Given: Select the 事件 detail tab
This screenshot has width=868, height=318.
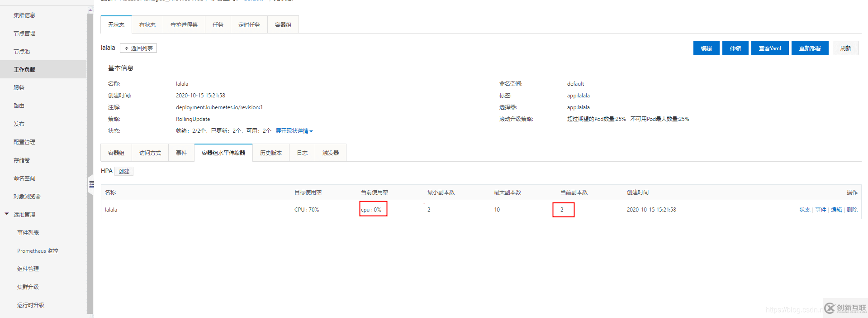Looking at the screenshot, I should pos(181,153).
